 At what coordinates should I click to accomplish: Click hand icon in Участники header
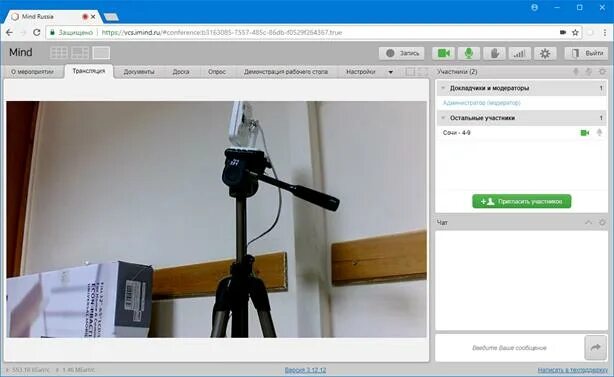pyautogui.click(x=589, y=72)
